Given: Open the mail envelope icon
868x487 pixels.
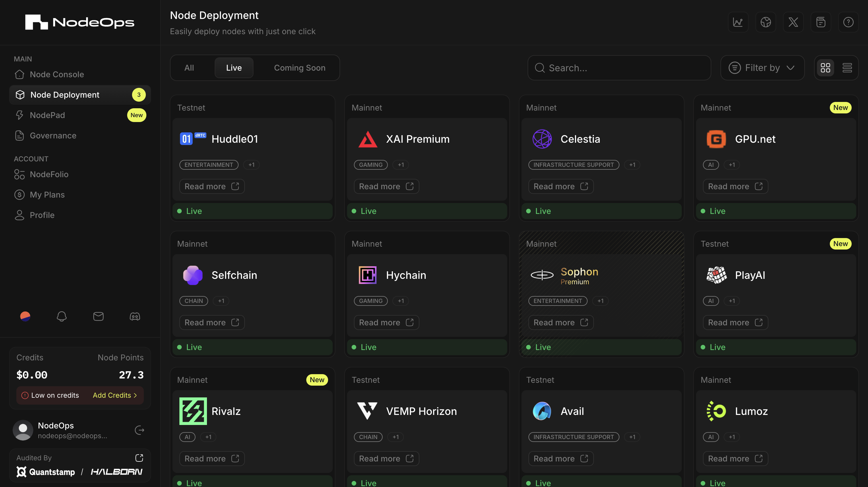Looking at the screenshot, I should coord(98,316).
